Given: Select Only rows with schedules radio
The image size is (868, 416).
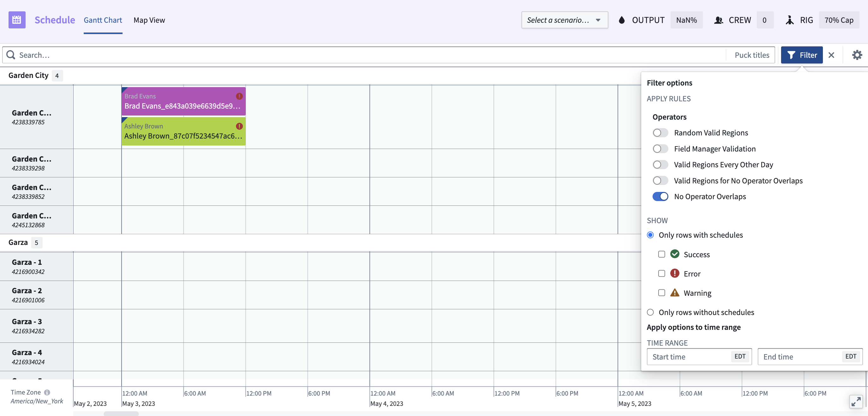Looking at the screenshot, I should [650, 235].
